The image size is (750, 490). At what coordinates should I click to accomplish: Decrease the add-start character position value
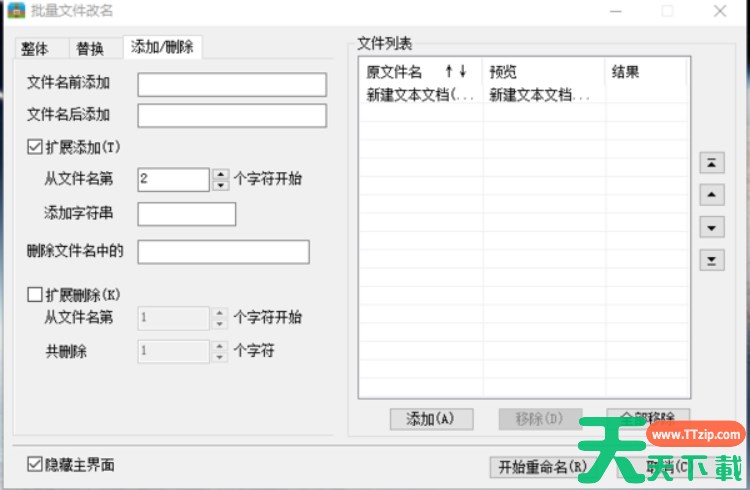(x=221, y=185)
